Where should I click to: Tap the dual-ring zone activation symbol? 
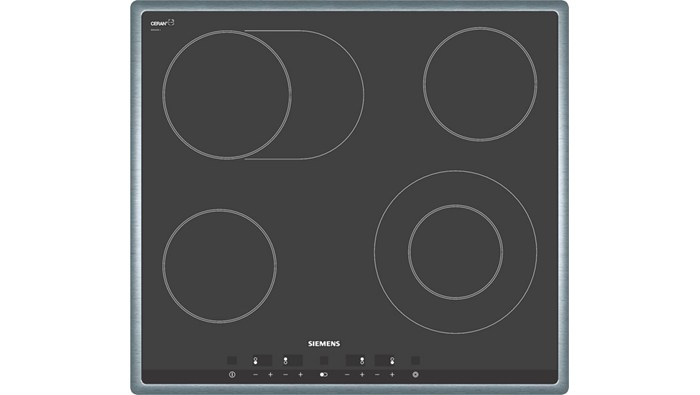click(415, 374)
